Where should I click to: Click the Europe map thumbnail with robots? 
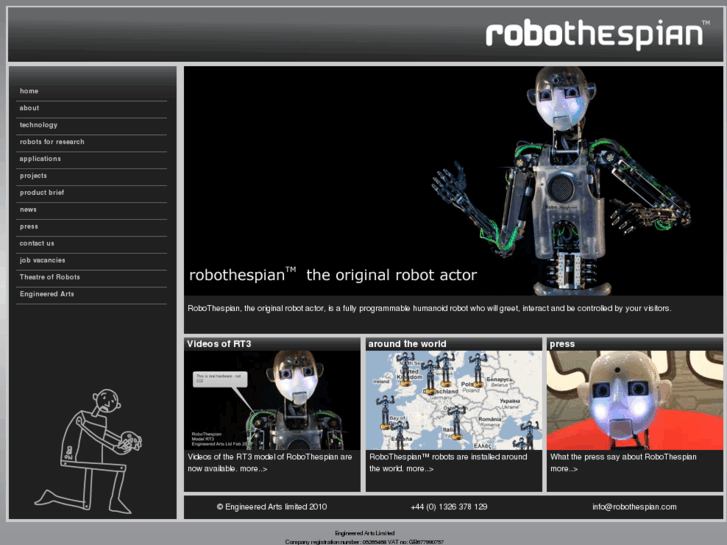pyautogui.click(x=453, y=400)
